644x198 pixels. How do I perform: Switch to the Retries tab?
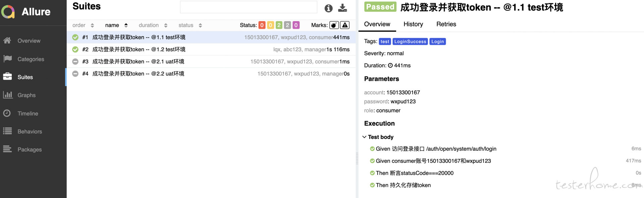[x=446, y=24]
